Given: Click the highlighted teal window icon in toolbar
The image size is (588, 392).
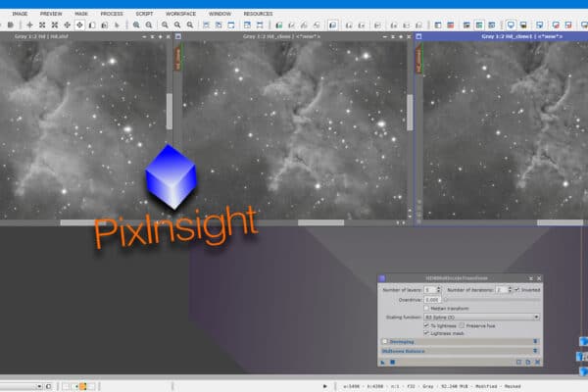Looking at the screenshot, I should [x=479, y=25].
